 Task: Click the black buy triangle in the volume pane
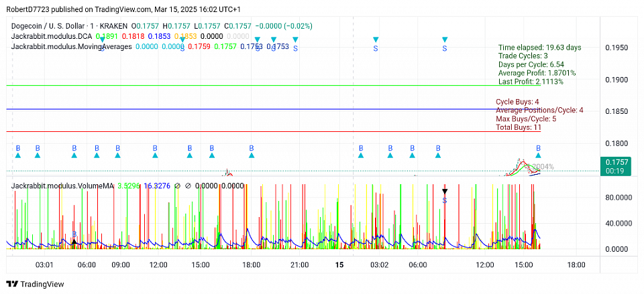74,242
